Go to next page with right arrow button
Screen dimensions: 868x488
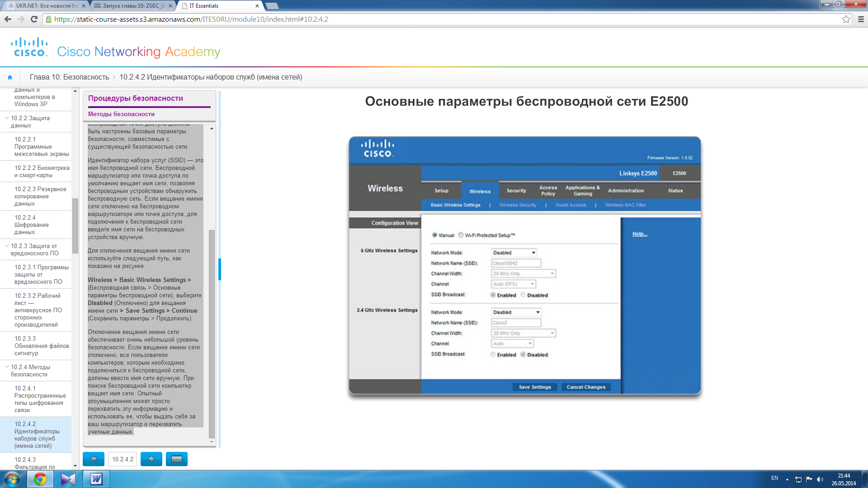(151, 459)
